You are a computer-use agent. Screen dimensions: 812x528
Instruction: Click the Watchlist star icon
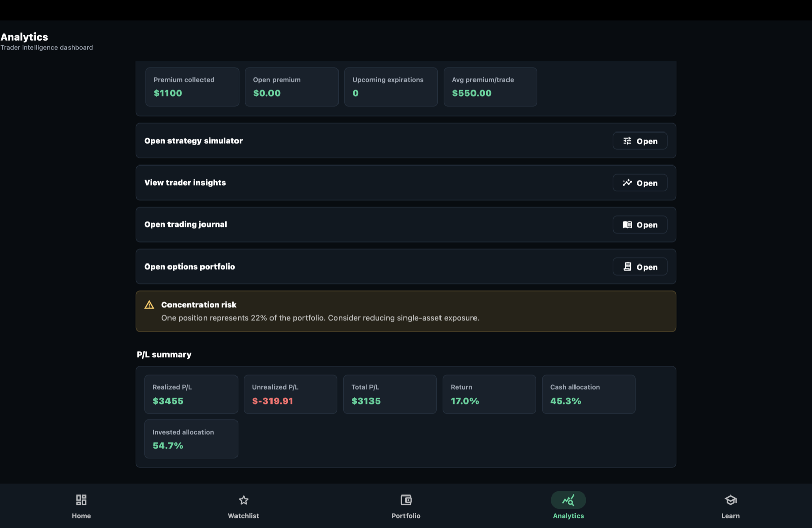(x=244, y=500)
